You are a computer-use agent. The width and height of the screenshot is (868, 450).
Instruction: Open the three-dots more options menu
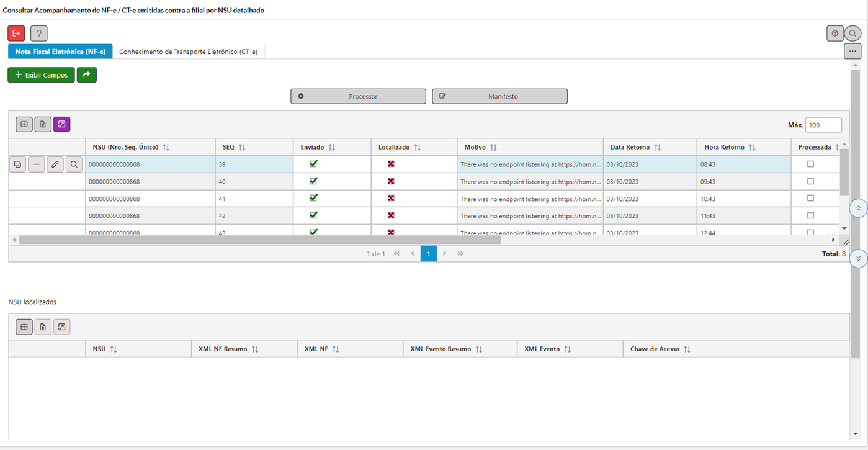(x=852, y=52)
